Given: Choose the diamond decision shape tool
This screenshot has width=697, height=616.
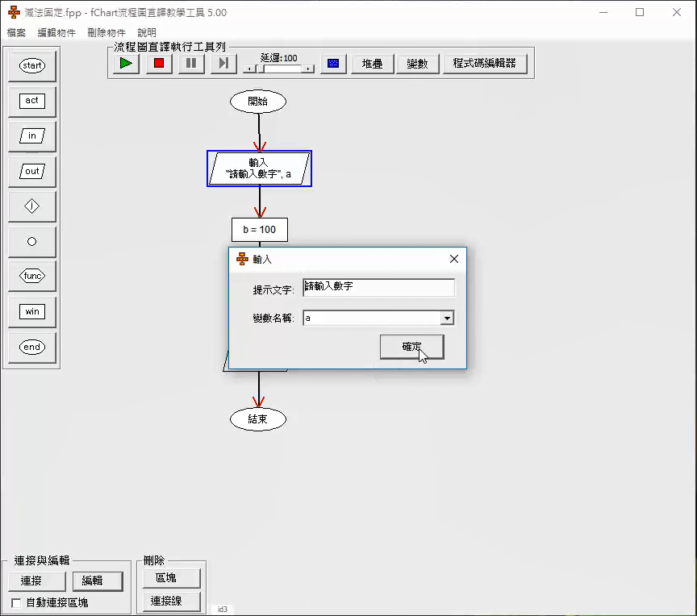Looking at the screenshot, I should pyautogui.click(x=32, y=206).
